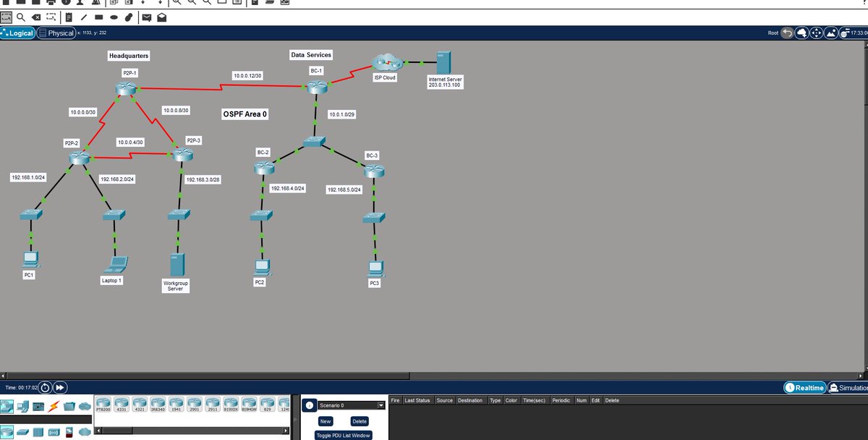This screenshot has height=440, width=868.
Task: Select the Connections lightning bolt category
Action: coord(54,407)
